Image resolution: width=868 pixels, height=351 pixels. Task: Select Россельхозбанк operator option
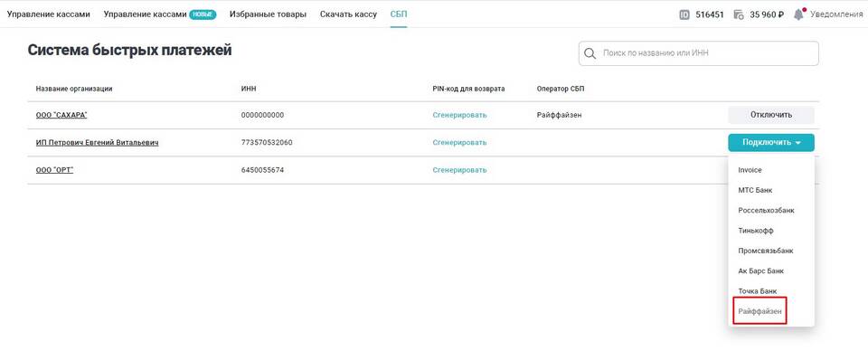pos(766,211)
